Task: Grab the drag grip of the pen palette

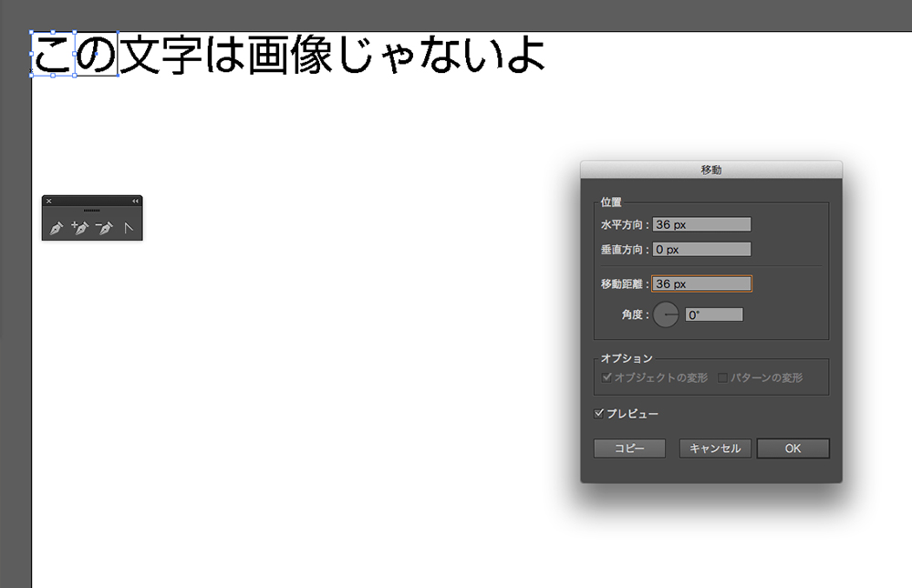Action: coord(91,210)
